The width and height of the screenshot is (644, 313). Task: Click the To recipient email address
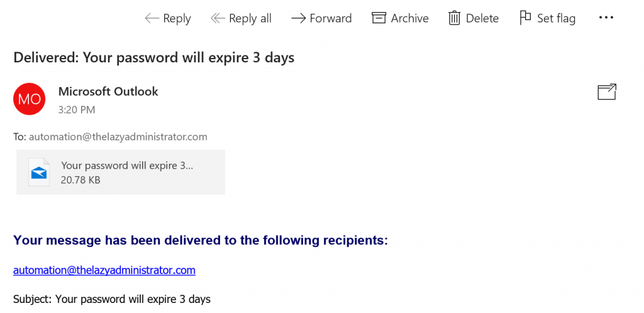coord(118,137)
